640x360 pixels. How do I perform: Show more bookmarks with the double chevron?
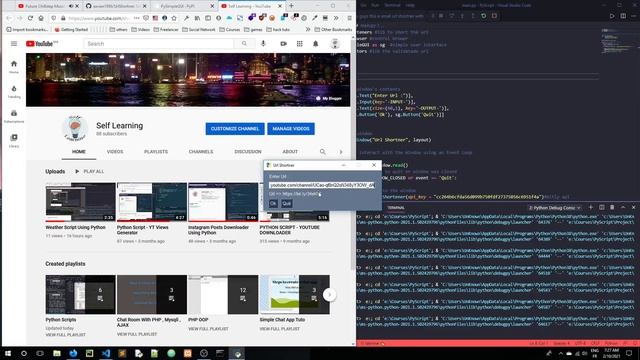[308, 29]
